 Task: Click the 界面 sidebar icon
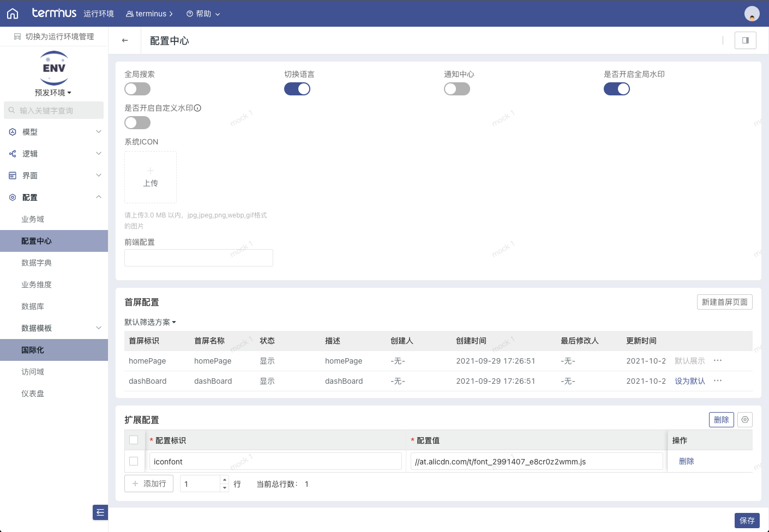[13, 176]
